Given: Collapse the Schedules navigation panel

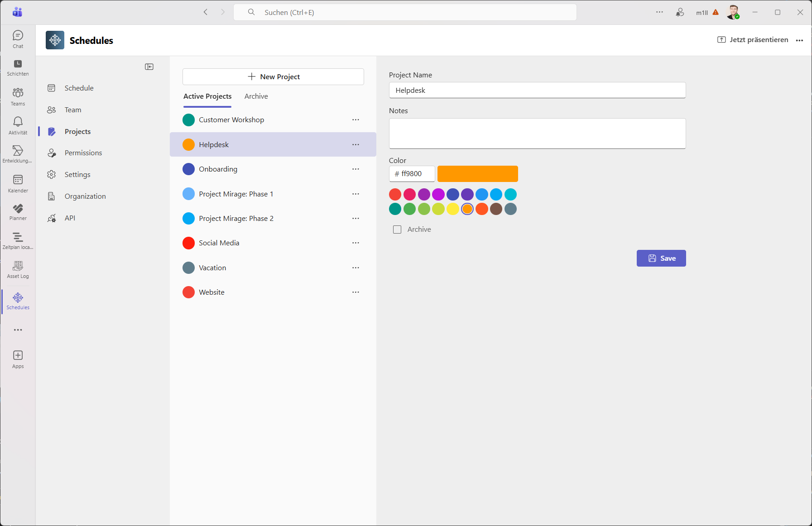Looking at the screenshot, I should click(x=149, y=67).
